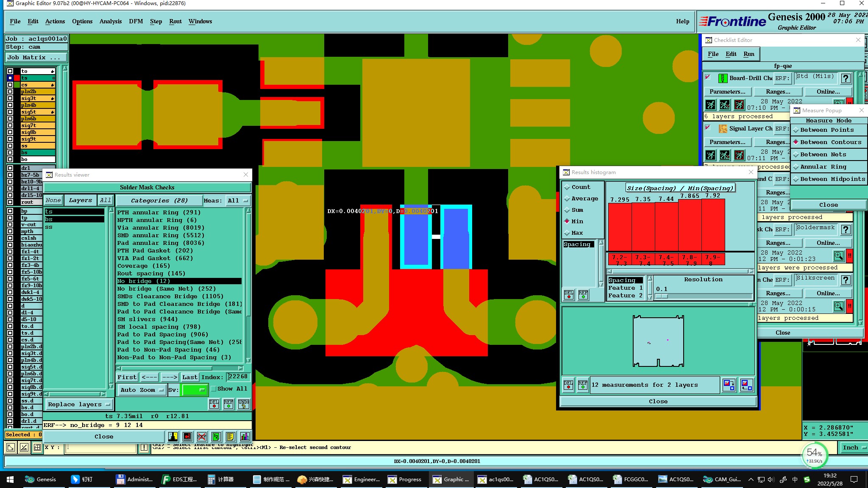Image resolution: width=868 pixels, height=488 pixels.
Task: Select SM slivers (944) category row
Action: coord(147,319)
